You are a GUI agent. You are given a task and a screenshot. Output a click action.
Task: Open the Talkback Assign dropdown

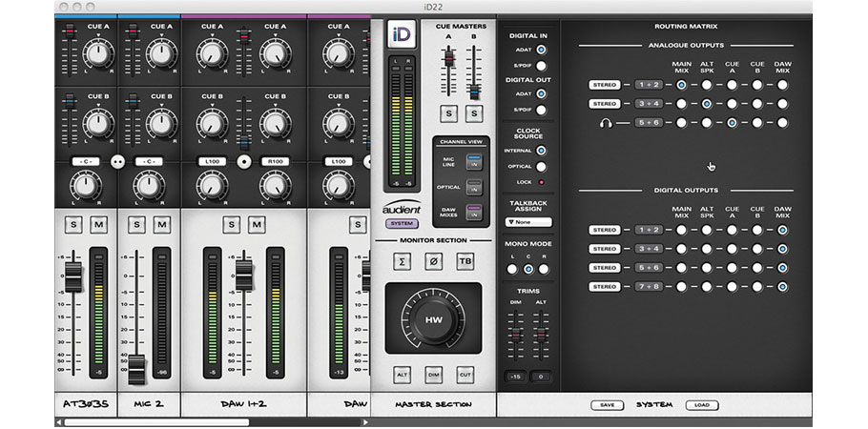(528, 222)
